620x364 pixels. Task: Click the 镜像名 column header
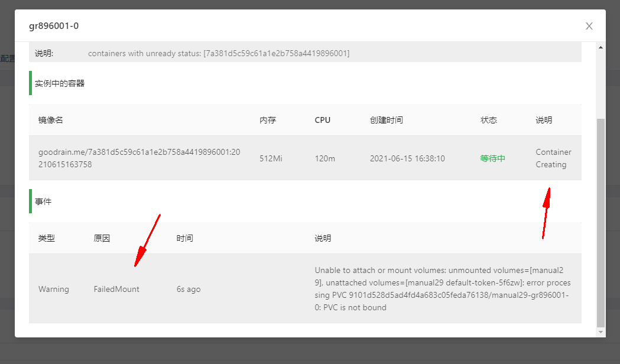pyautogui.click(x=51, y=120)
